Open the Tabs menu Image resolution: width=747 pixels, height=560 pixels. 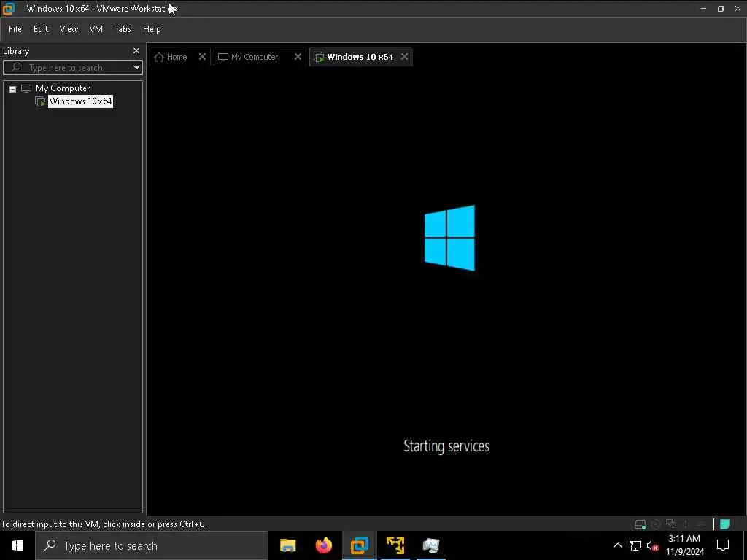click(123, 29)
